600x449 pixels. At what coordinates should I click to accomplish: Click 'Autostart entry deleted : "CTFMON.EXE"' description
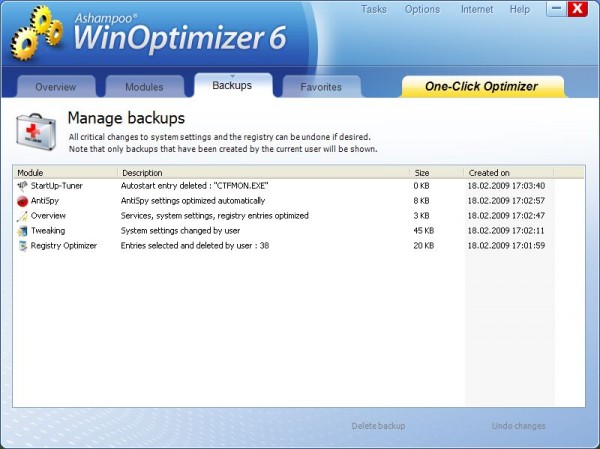194,186
